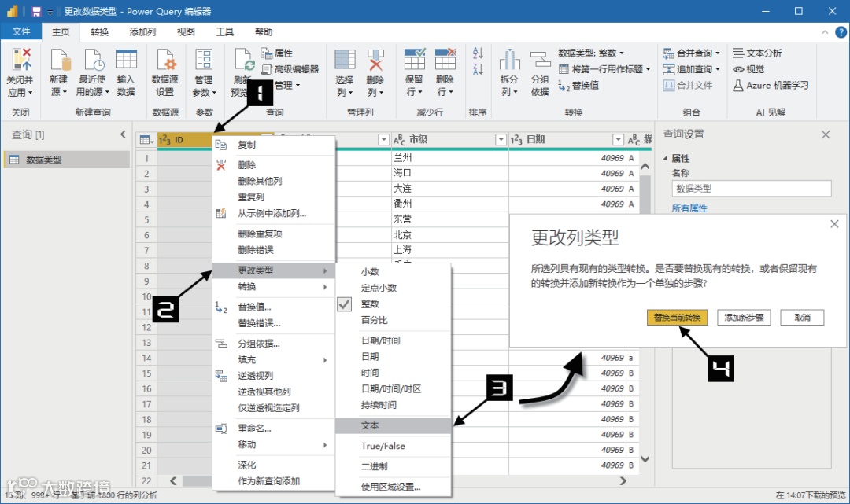Click the 视觉 vision icon

tap(738, 69)
